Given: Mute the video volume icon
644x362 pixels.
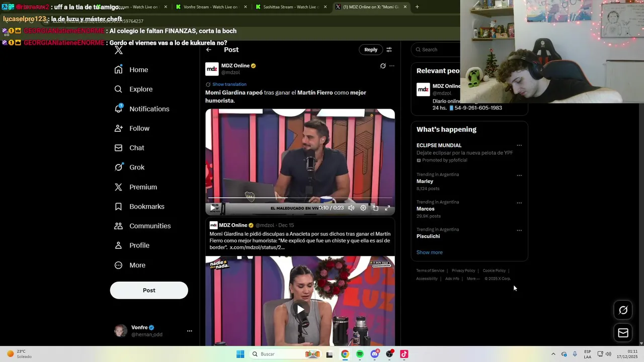Looking at the screenshot, I should click(351, 208).
